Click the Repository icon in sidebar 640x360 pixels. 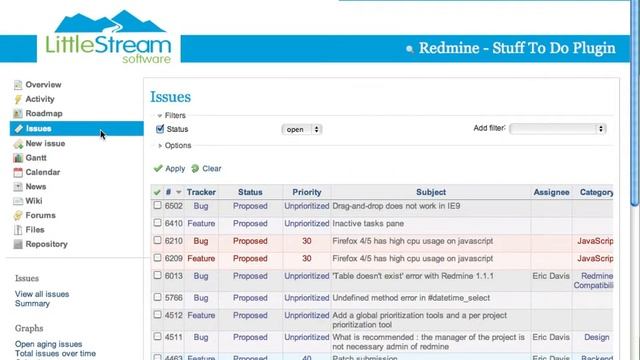click(x=18, y=244)
